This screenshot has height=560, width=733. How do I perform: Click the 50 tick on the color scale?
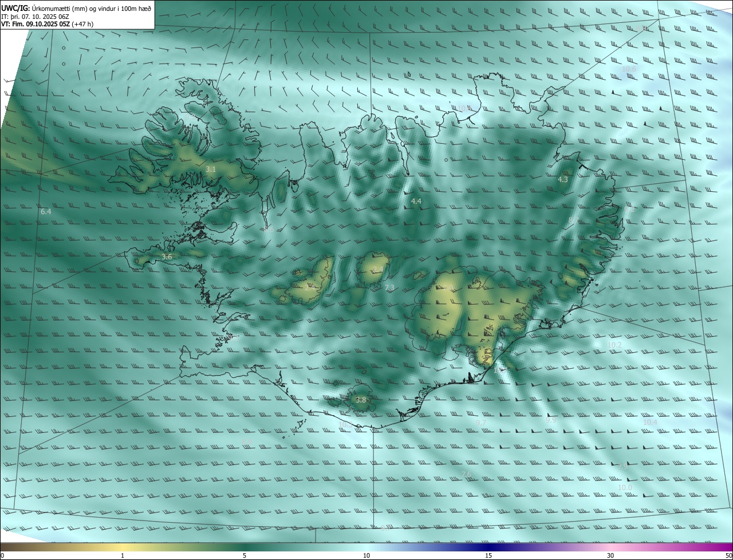(x=728, y=556)
